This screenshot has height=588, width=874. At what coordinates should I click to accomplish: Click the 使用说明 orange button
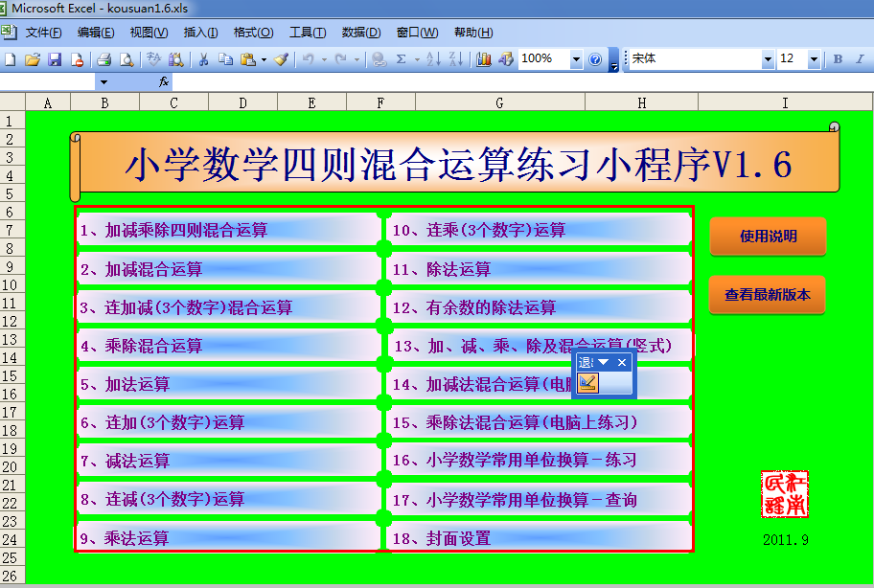(x=768, y=237)
